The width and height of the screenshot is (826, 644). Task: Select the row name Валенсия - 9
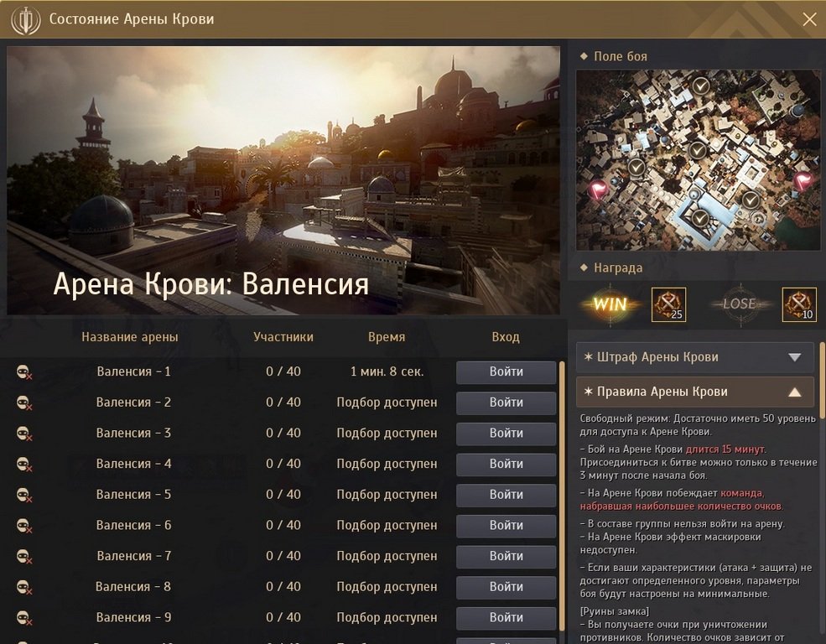pos(134,617)
